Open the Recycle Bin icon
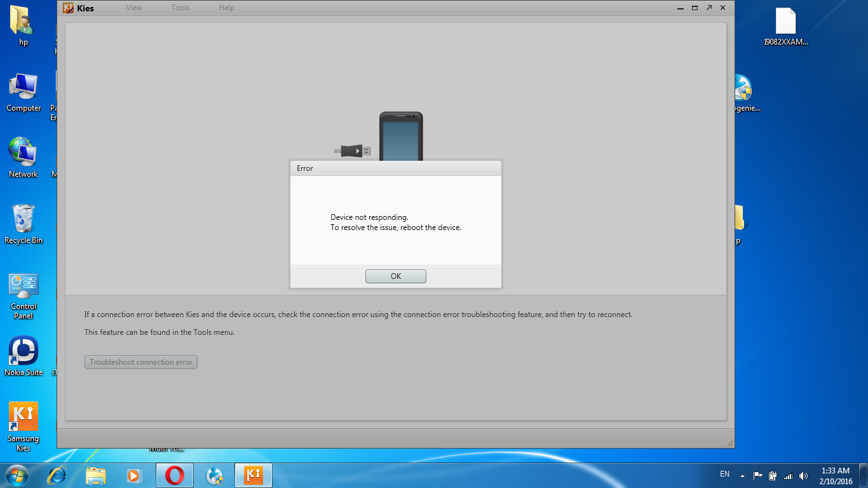The image size is (868, 488). click(24, 224)
